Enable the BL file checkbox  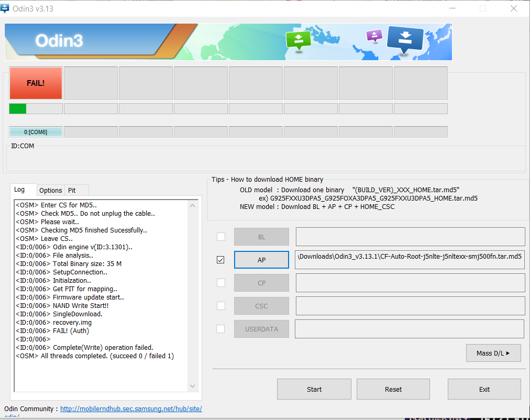[220, 237]
